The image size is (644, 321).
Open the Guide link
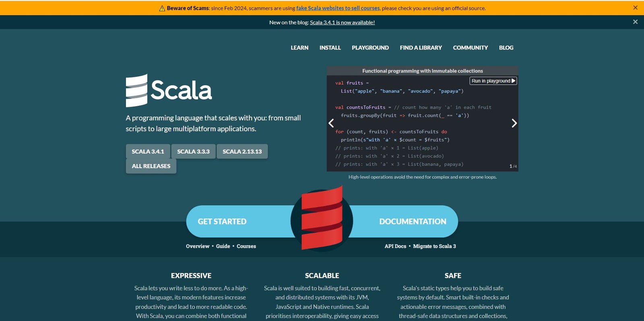click(x=223, y=246)
